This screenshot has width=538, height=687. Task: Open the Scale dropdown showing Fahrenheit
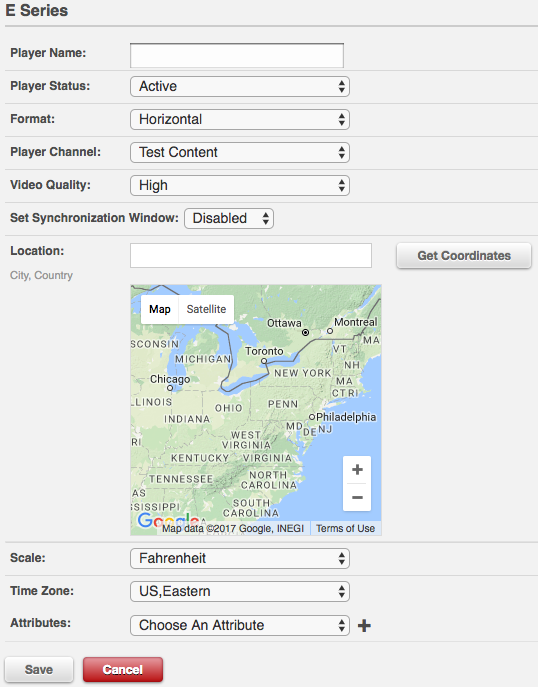point(240,558)
